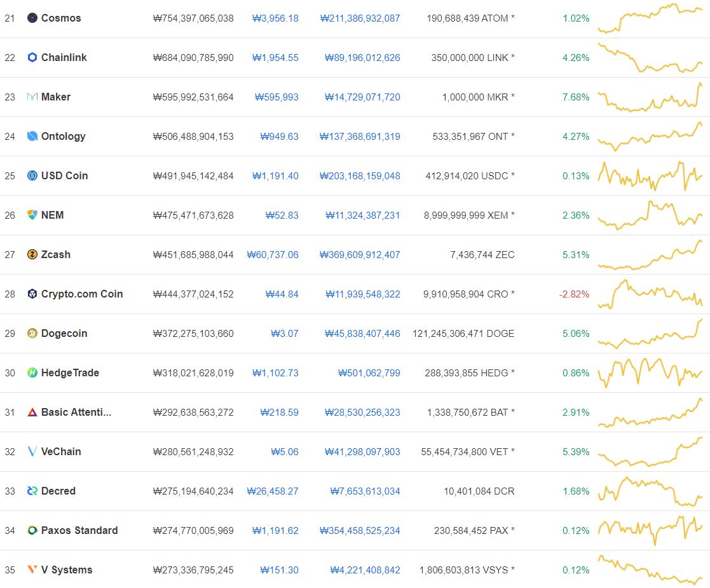This screenshot has width=710, height=588.
Task: Select Paxos Standard supply 230,584,452 PAX
Action: [474, 531]
